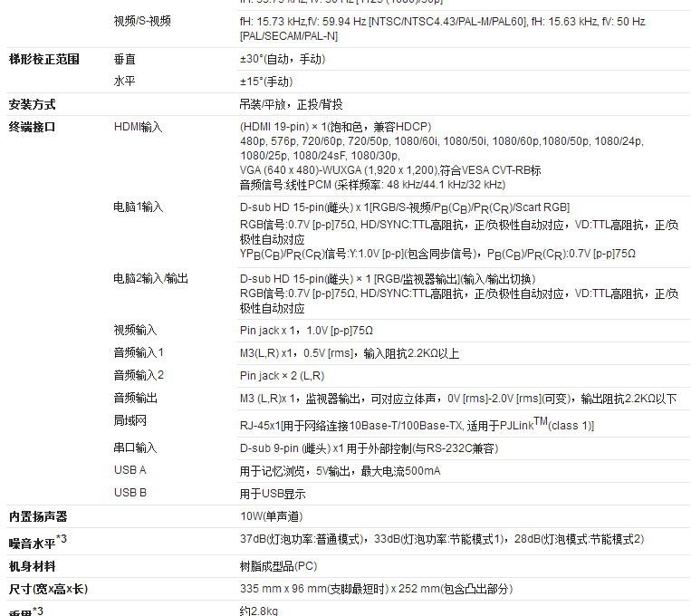The image size is (691, 616).
Task: Select the Pin jack x 1, 1.0V value
Action: (307, 331)
